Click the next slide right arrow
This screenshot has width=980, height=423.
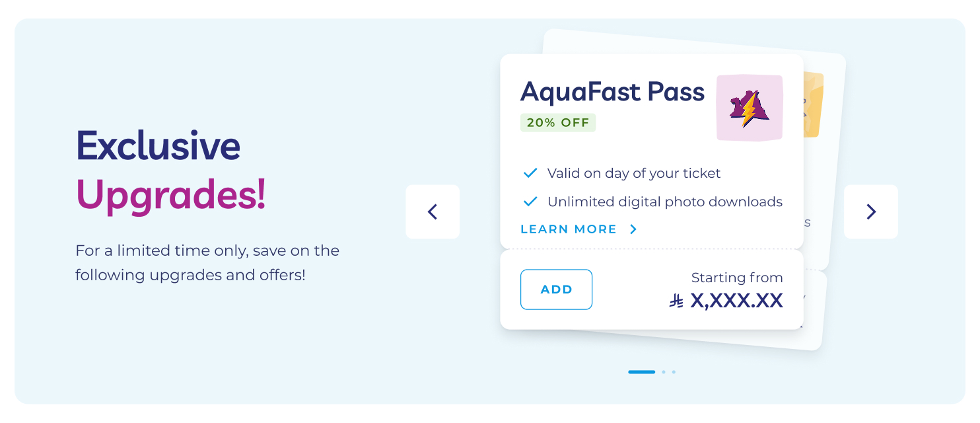click(x=871, y=211)
